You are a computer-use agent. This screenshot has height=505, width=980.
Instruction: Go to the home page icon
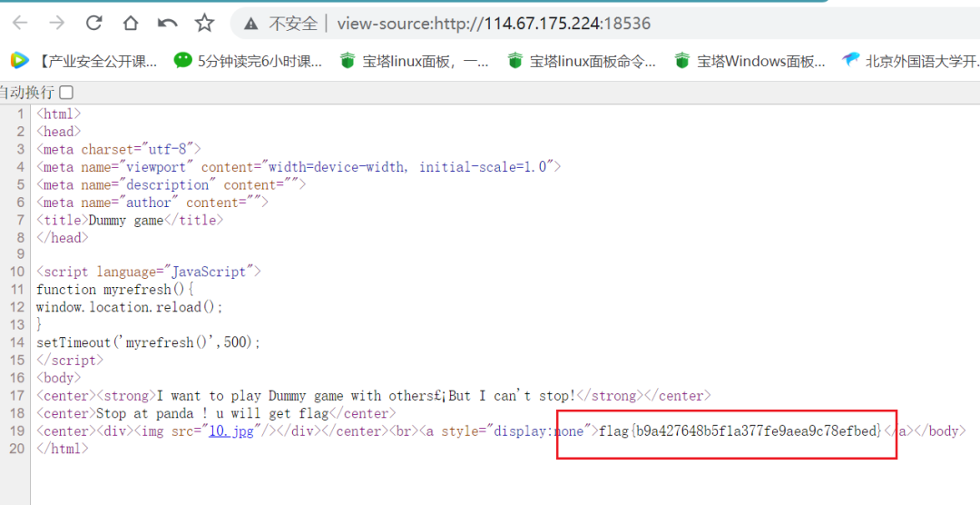pos(130,24)
